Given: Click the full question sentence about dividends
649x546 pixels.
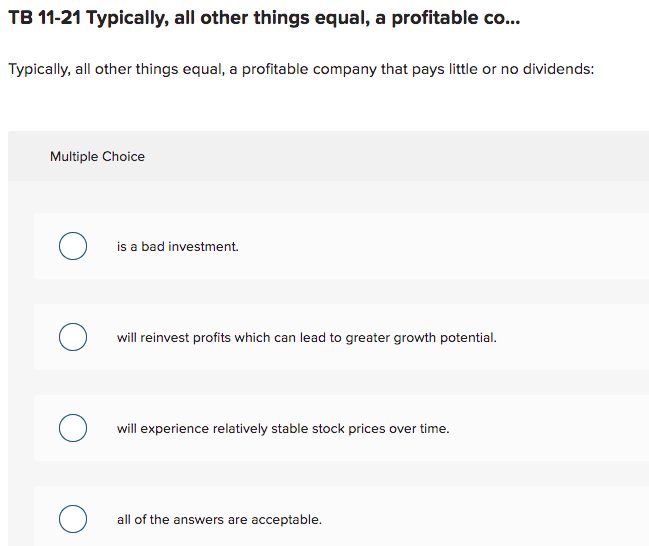Looking at the screenshot, I should pyautogui.click(x=301, y=70).
